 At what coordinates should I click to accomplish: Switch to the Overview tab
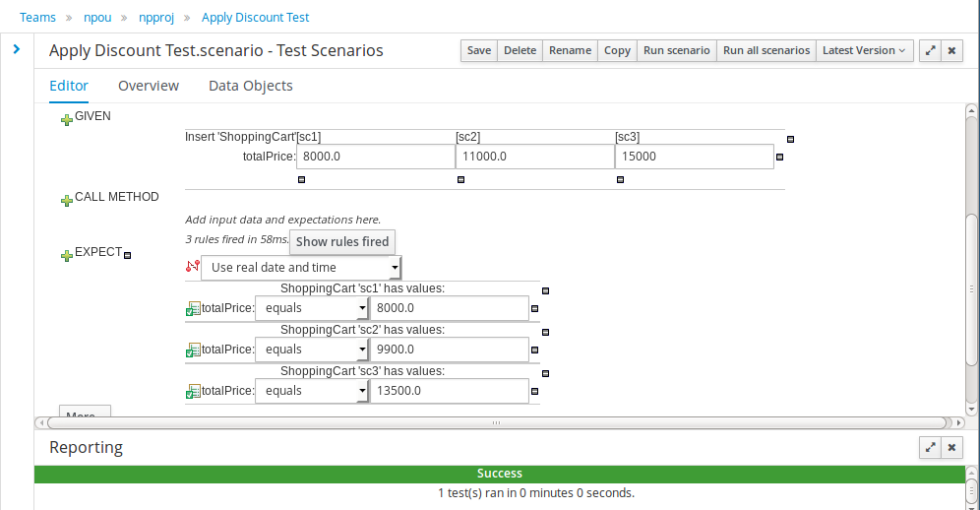pos(149,86)
